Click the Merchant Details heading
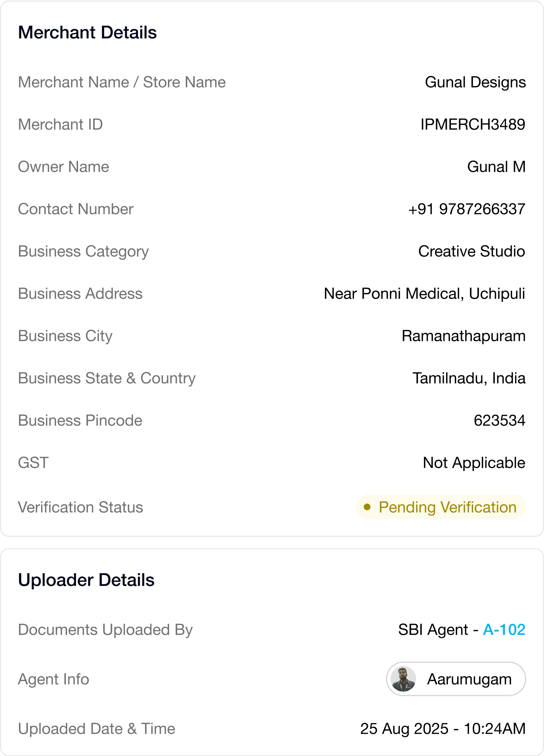Screen dimensions: 544x756 tap(88, 33)
